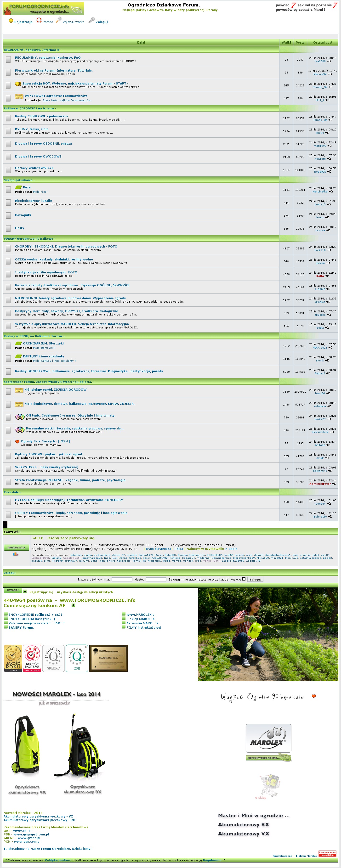Image resolution: width=341 pixels, height=868 pixels.
Task: Click the arrow icon beside UWAGA button
Action: click(x=25, y=591)
